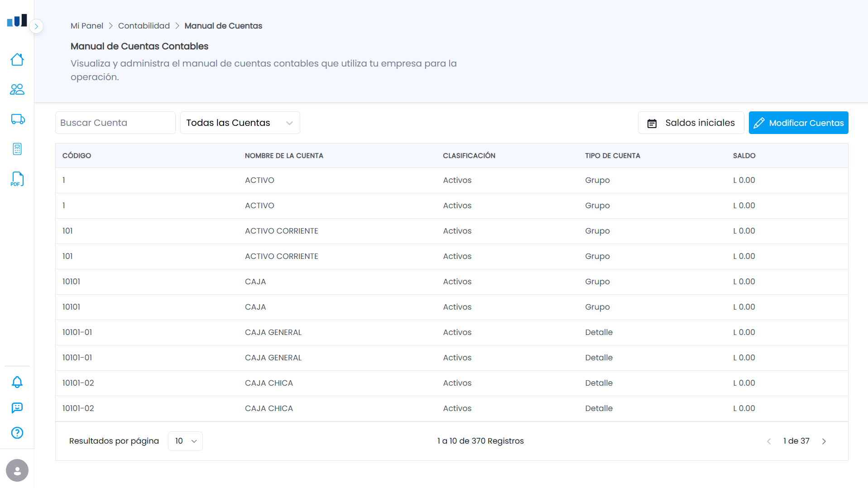Click the TIPO DE CUENTA column header
Screen dimensions: 868x488
pos(613,156)
